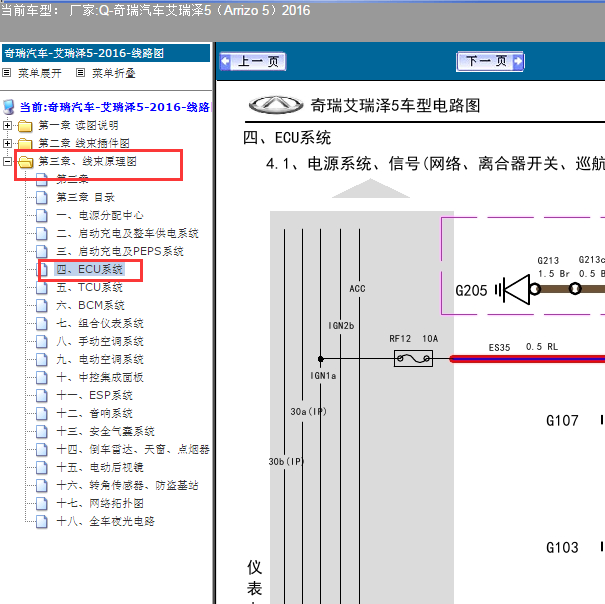Open 八、手动空调系统 page
Screen dimensions: 605x604
point(100,341)
